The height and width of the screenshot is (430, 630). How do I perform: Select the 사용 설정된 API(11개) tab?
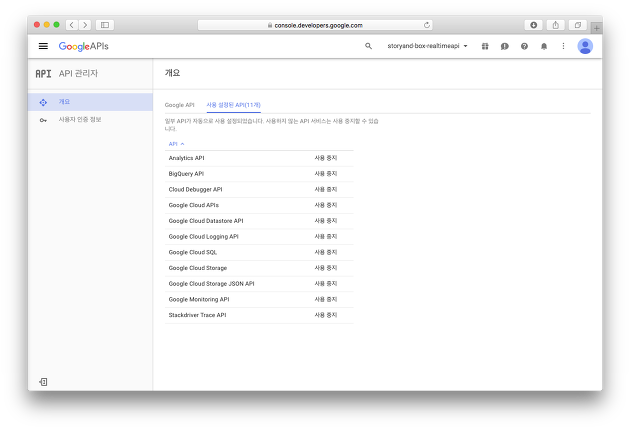click(x=233, y=105)
